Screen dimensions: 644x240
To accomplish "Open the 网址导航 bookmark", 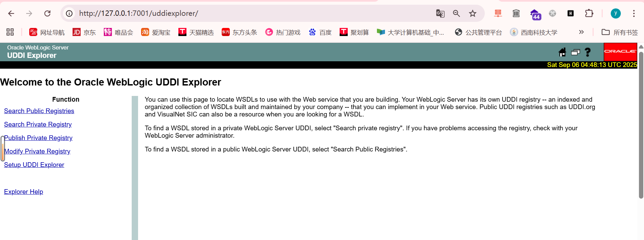I will 47,32.
